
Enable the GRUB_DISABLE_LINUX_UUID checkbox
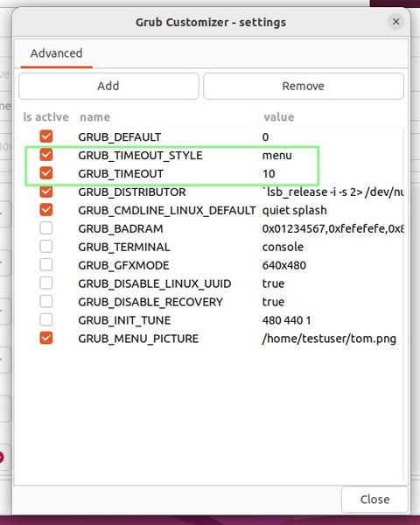(x=46, y=283)
